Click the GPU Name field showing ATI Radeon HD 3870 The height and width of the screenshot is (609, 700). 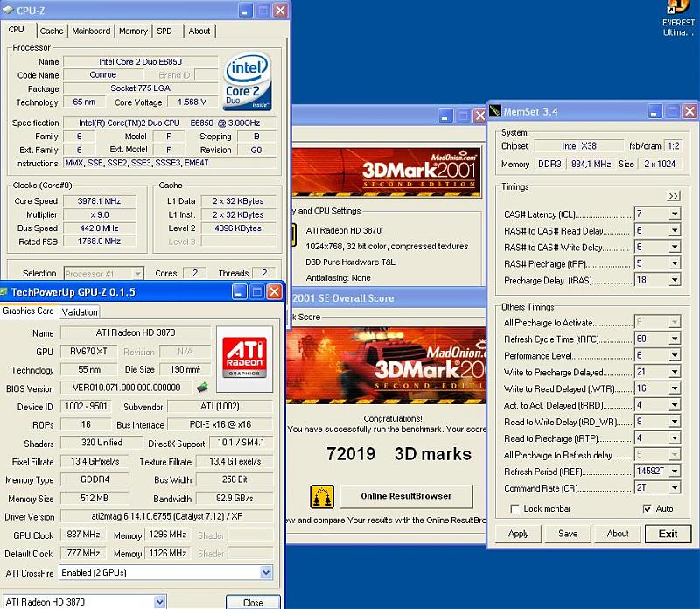tap(136, 332)
